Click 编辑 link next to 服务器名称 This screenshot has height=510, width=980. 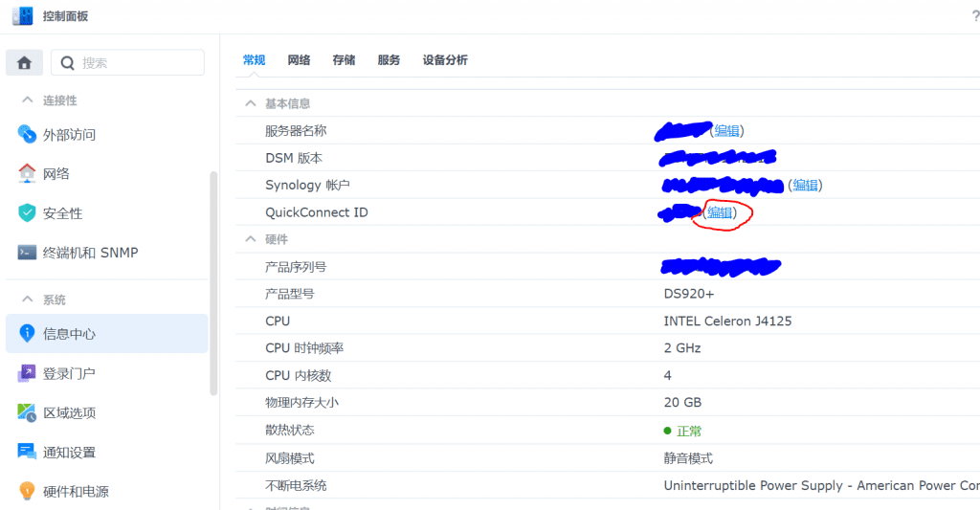727,131
